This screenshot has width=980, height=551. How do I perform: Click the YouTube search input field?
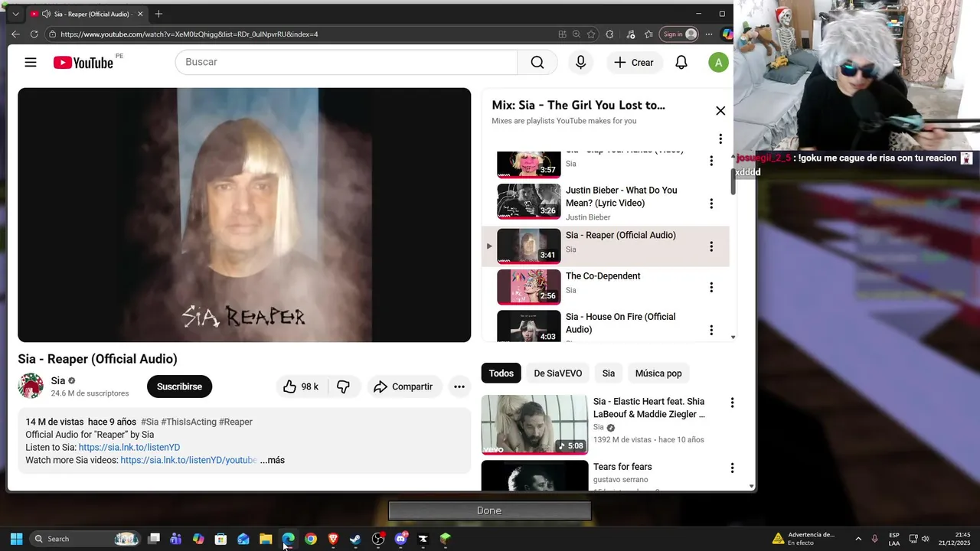[x=346, y=62]
